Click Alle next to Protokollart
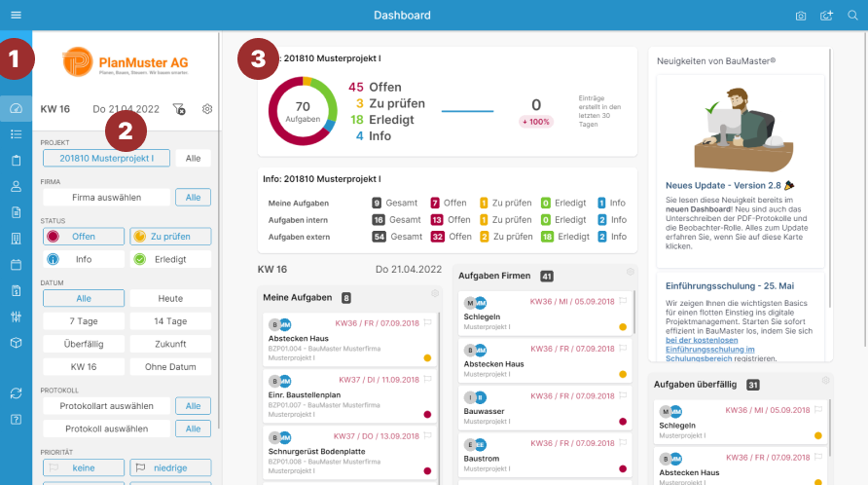 tap(194, 406)
